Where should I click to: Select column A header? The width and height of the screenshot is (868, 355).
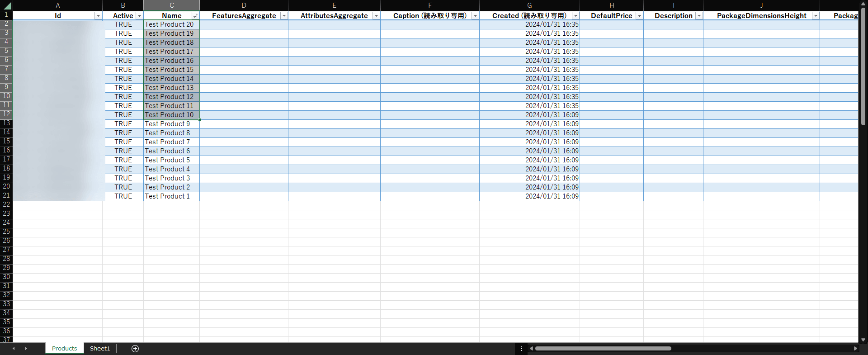[x=57, y=5]
